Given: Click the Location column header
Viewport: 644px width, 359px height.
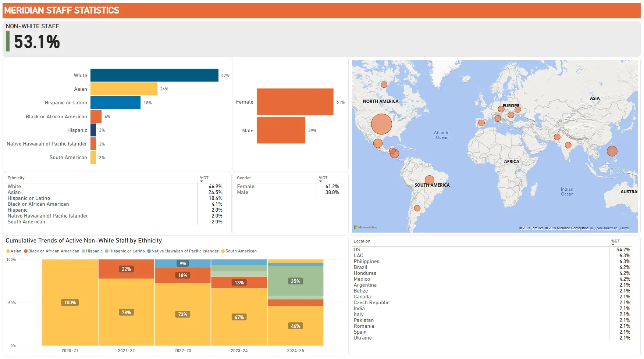Looking at the screenshot, I should [x=362, y=241].
